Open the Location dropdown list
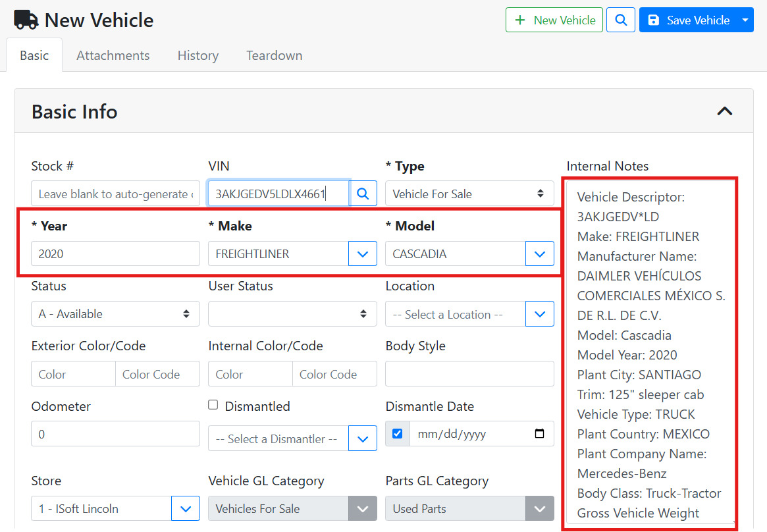Image resolution: width=767 pixels, height=532 pixels. 540,314
